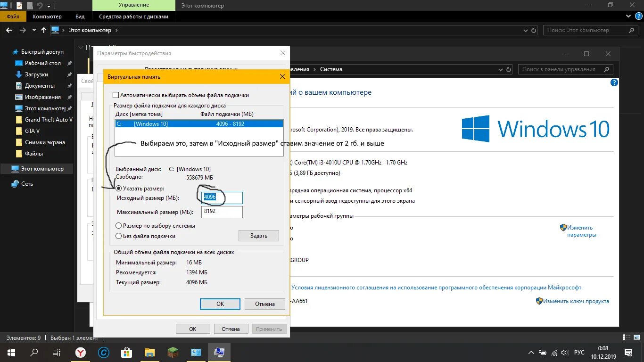644x362 pixels.
Task: Open Средства работы с дисками tab
Action: click(133, 16)
